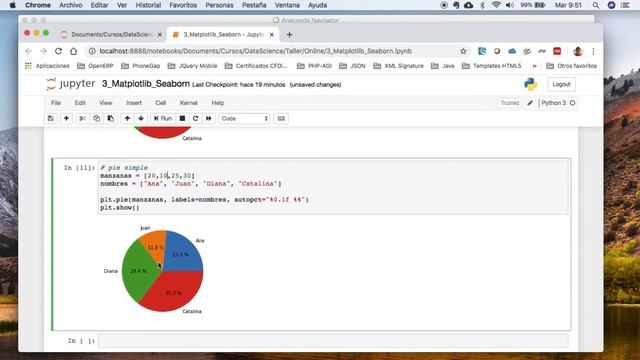The width and height of the screenshot is (640, 360).
Task: Click the pencil edit mode icon
Action: pos(530,103)
